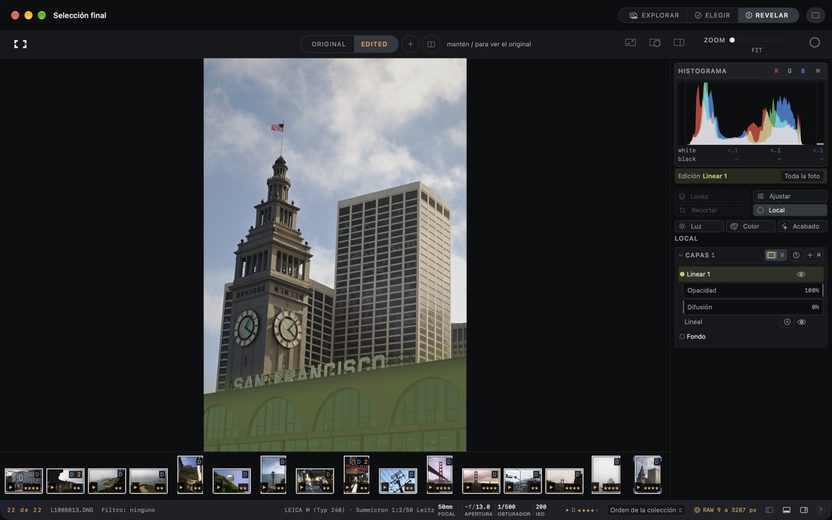
Task: Enter fullscreen with the corner-brackets icon
Action: [x=20, y=44]
